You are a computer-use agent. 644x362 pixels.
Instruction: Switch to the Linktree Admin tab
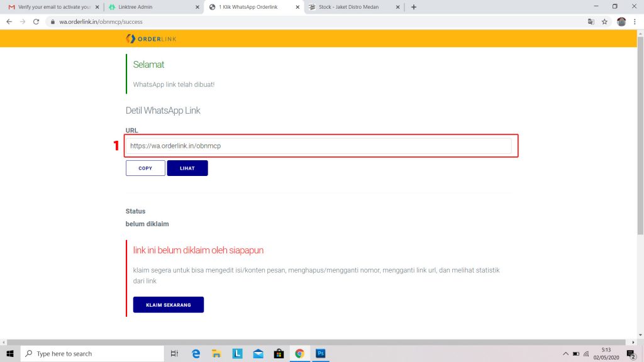[x=153, y=7]
